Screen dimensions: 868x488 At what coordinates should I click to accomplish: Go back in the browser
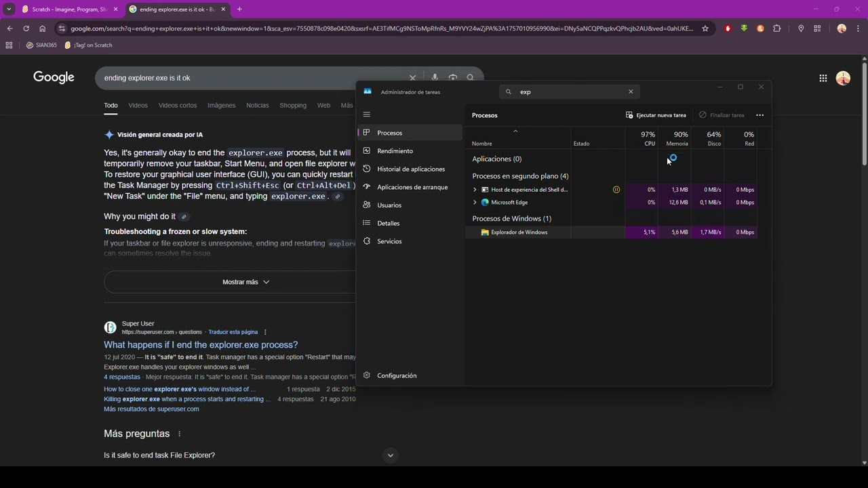pos(9,28)
